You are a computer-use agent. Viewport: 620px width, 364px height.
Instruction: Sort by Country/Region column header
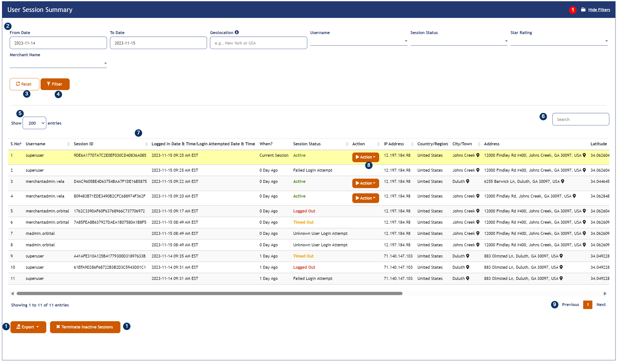(433, 144)
